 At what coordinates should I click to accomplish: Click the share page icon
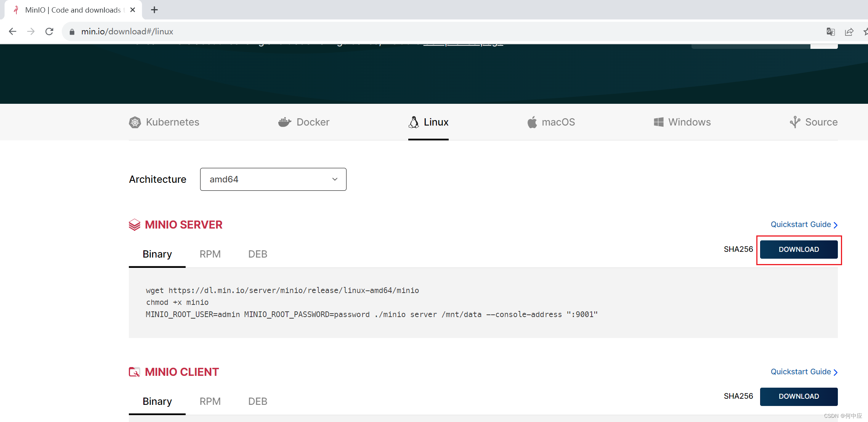pos(849,32)
